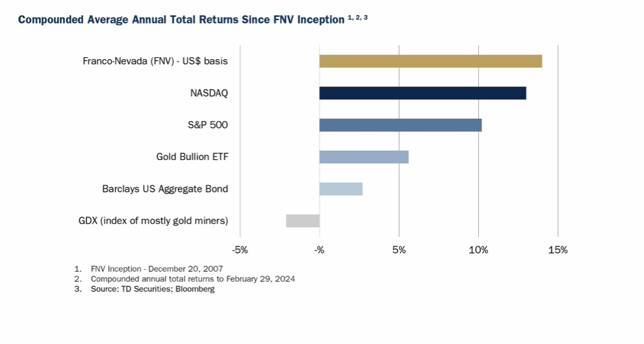This screenshot has width=644, height=344.
Task: Select the 15% axis tick label
Action: coord(558,250)
